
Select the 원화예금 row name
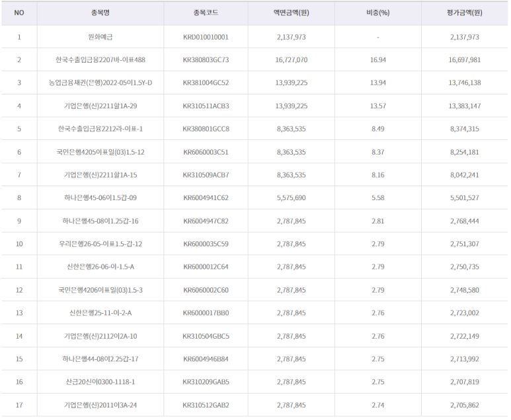point(100,37)
